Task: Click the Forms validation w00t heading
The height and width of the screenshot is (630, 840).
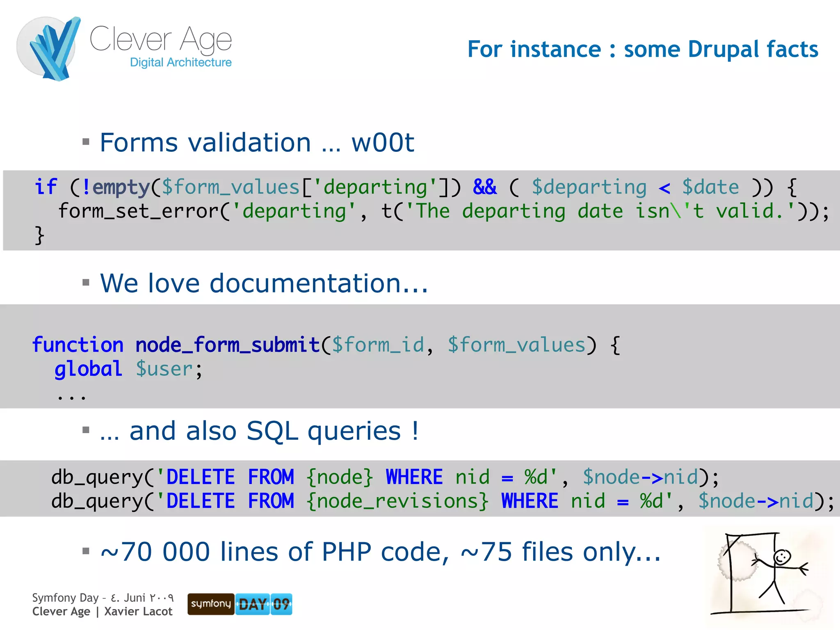Action: point(257,142)
